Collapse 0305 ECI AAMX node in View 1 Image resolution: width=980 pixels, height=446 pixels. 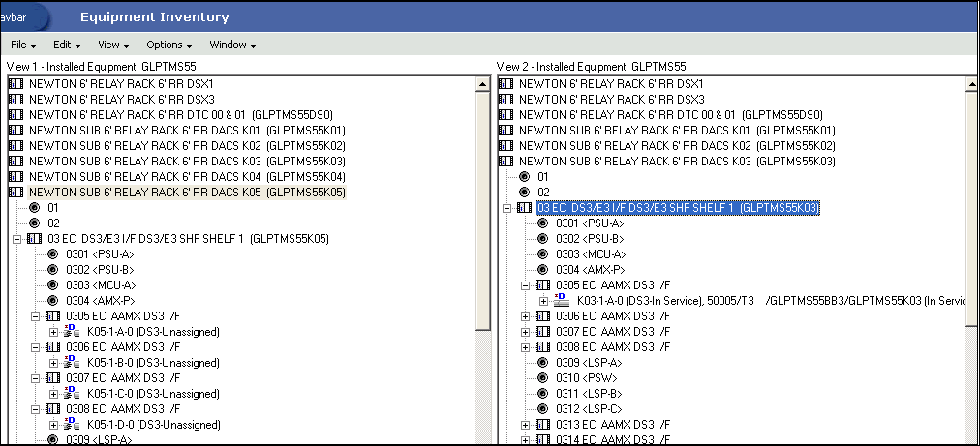click(35, 316)
